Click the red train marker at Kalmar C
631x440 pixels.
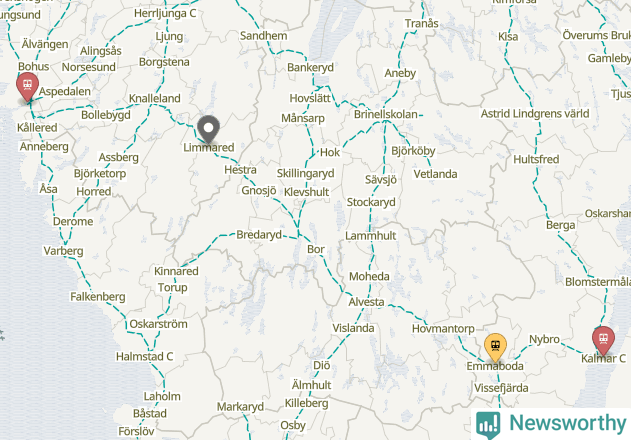click(603, 341)
